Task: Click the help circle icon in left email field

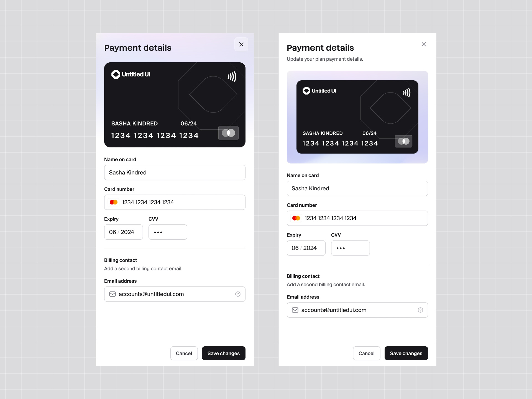Action: click(x=238, y=294)
